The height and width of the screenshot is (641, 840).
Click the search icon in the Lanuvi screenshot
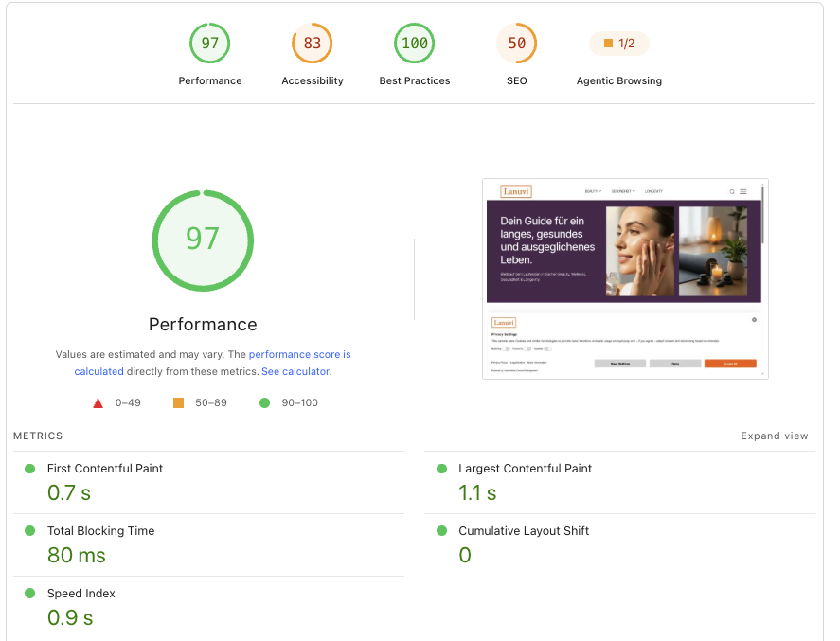tap(732, 191)
